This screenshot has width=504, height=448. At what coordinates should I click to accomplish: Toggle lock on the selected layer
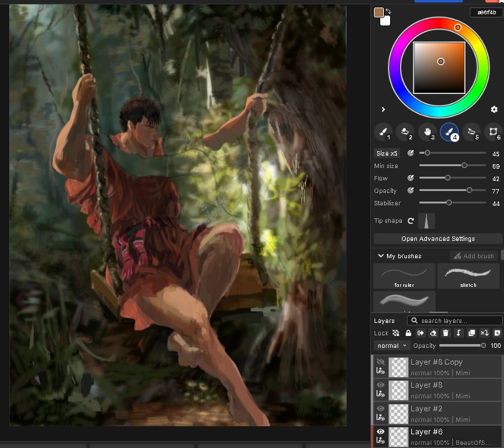point(408,333)
